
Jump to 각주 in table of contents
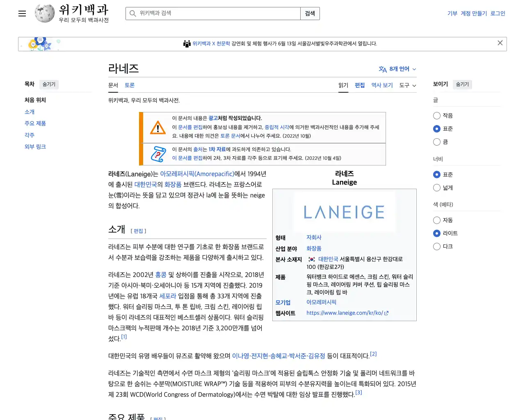click(x=30, y=135)
